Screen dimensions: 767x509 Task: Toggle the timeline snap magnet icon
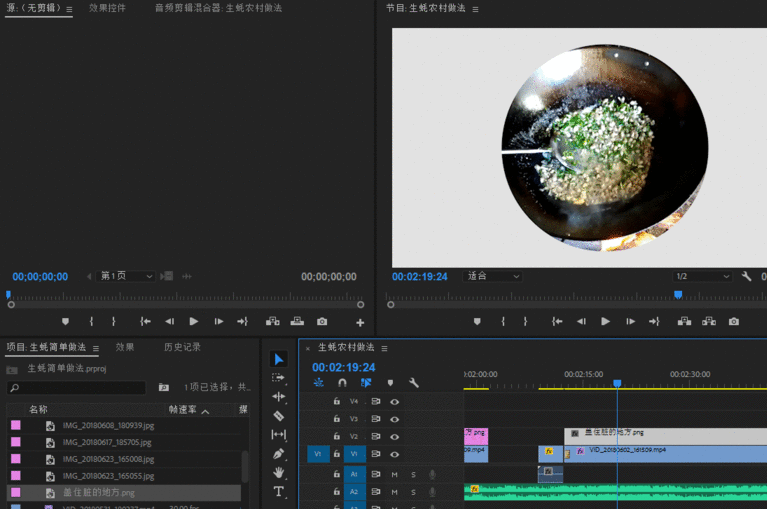(342, 383)
